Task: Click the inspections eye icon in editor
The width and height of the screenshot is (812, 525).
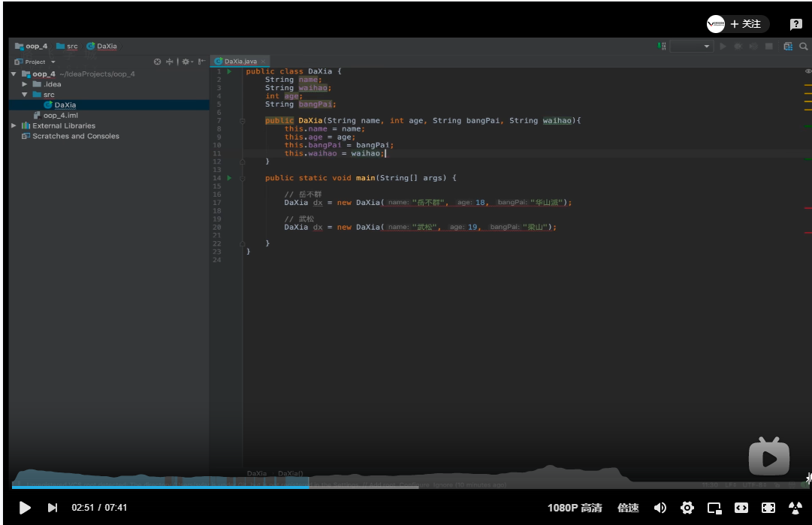Action: (807, 71)
